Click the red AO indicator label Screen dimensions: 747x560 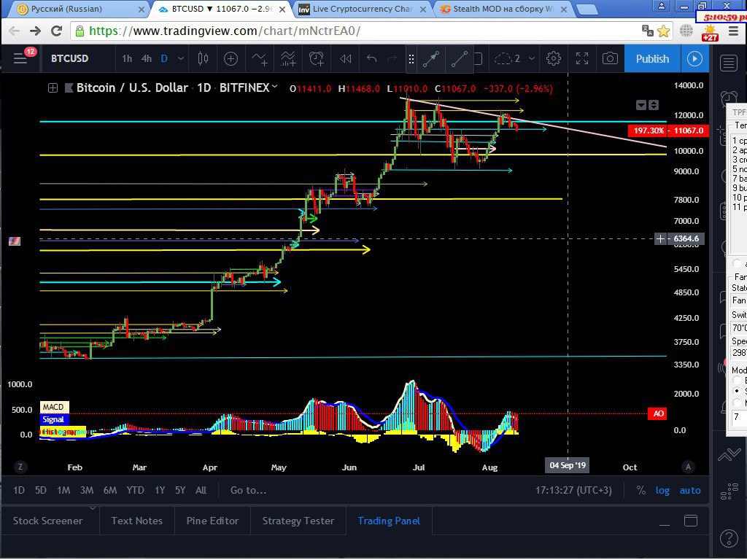coord(658,413)
